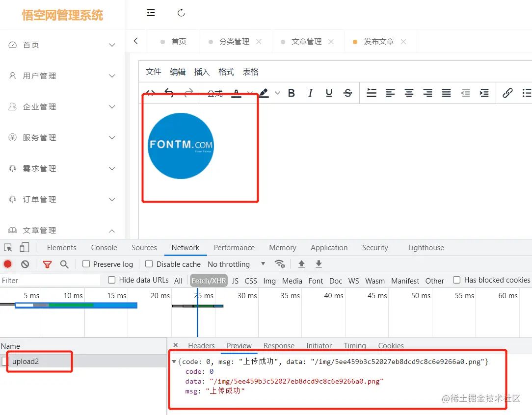Enable the Preserve log checkbox
This screenshot has height=415, width=532.
pos(86,264)
